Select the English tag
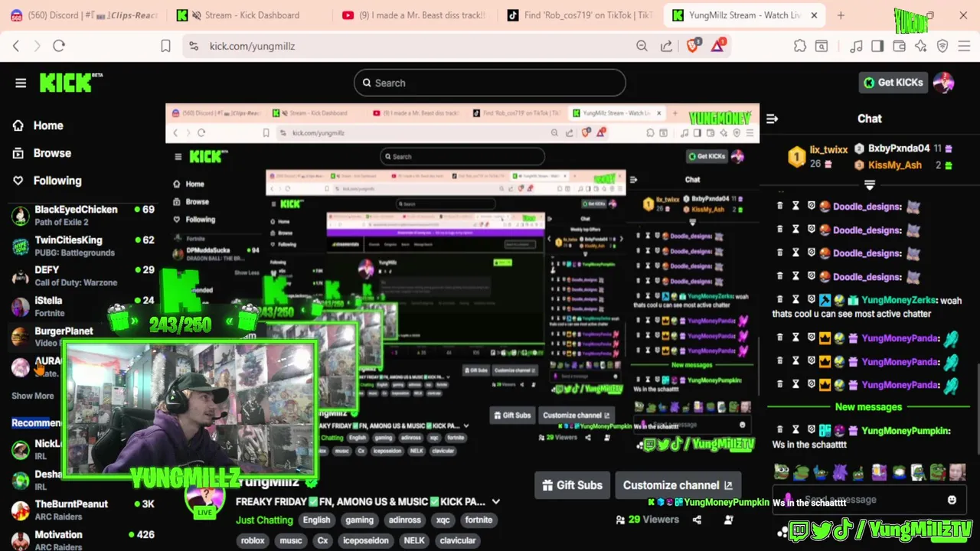Image resolution: width=980 pixels, height=551 pixels. (316, 520)
